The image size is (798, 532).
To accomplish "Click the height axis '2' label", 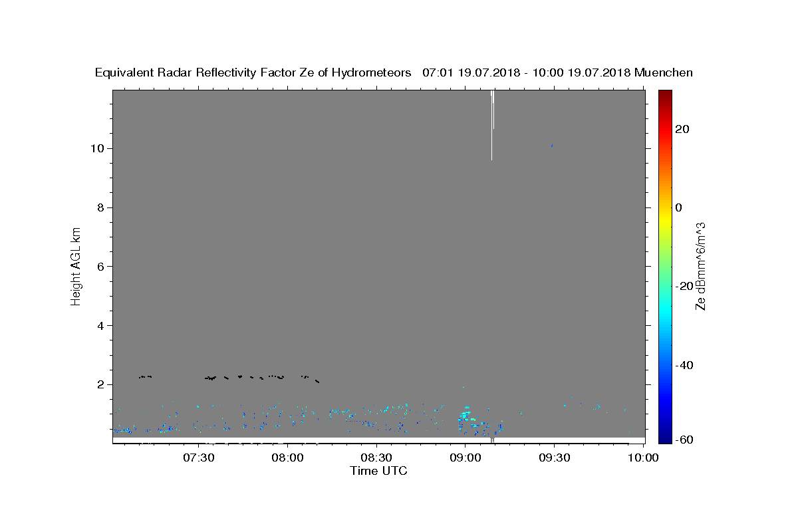I will coord(101,384).
